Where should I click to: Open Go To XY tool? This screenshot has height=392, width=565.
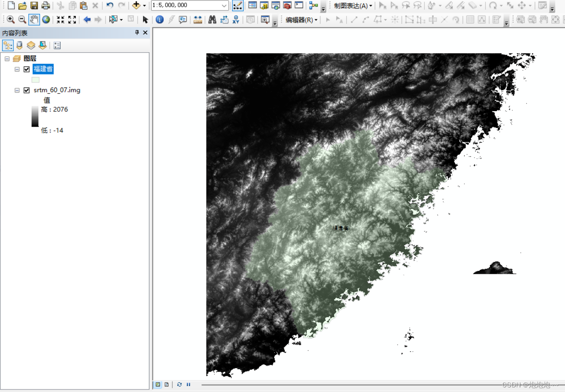tap(236, 19)
